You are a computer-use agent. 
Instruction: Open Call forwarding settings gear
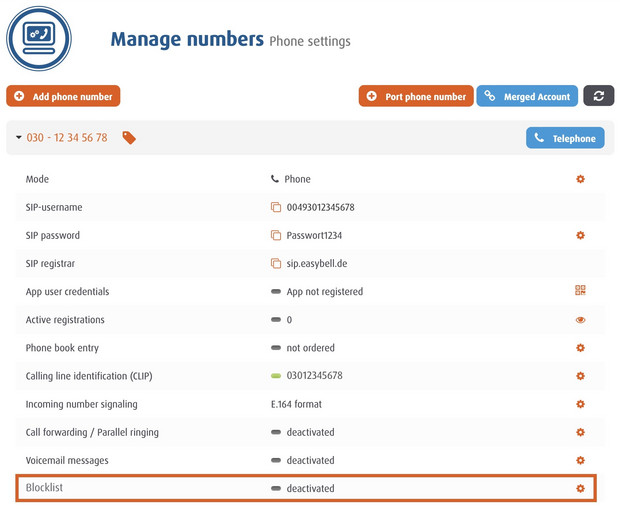pyautogui.click(x=580, y=432)
